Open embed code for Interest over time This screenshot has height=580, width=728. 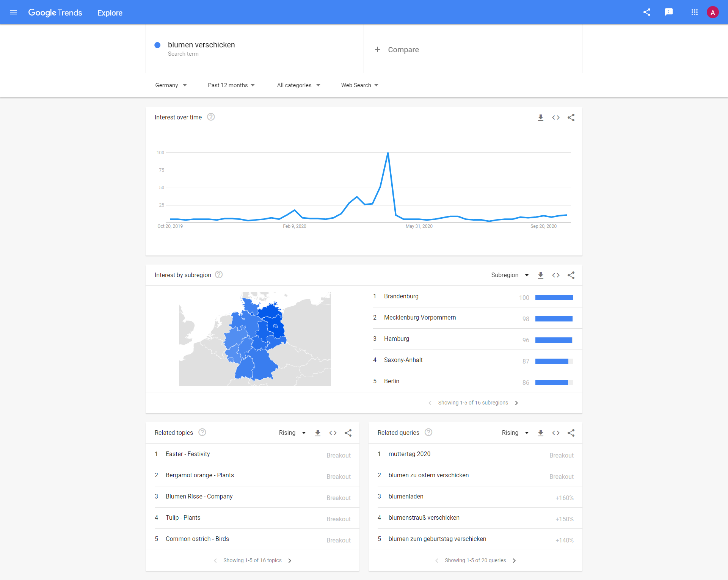pos(556,118)
